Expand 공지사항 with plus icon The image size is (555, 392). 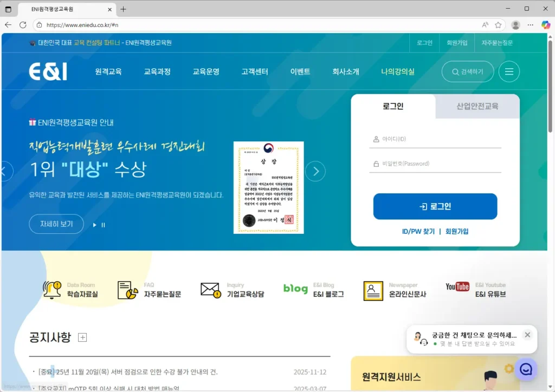click(82, 337)
